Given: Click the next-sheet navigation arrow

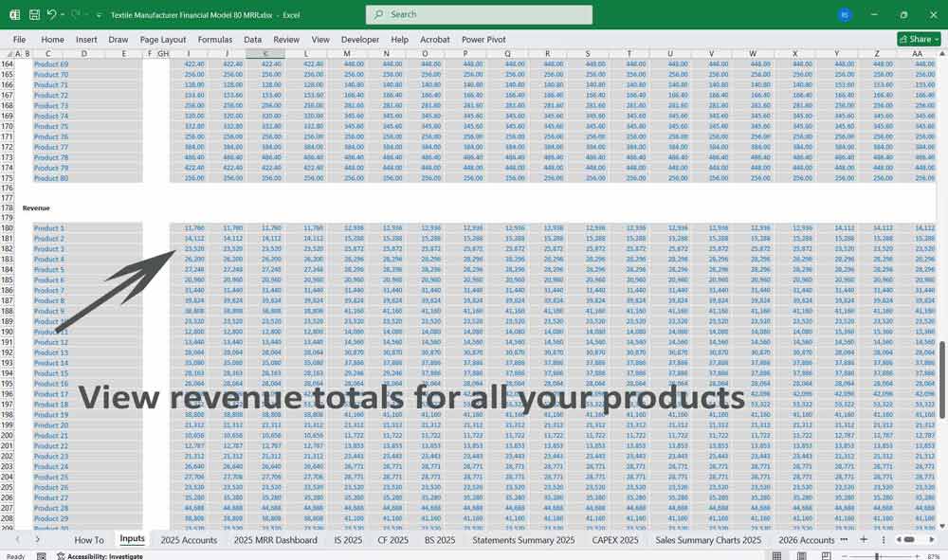Looking at the screenshot, I should point(37,538).
